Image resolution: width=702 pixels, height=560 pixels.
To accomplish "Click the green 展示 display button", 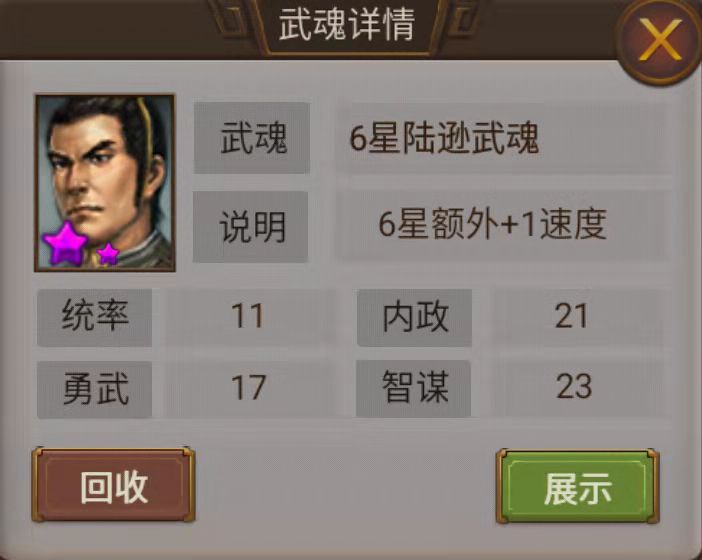I will 578,487.
